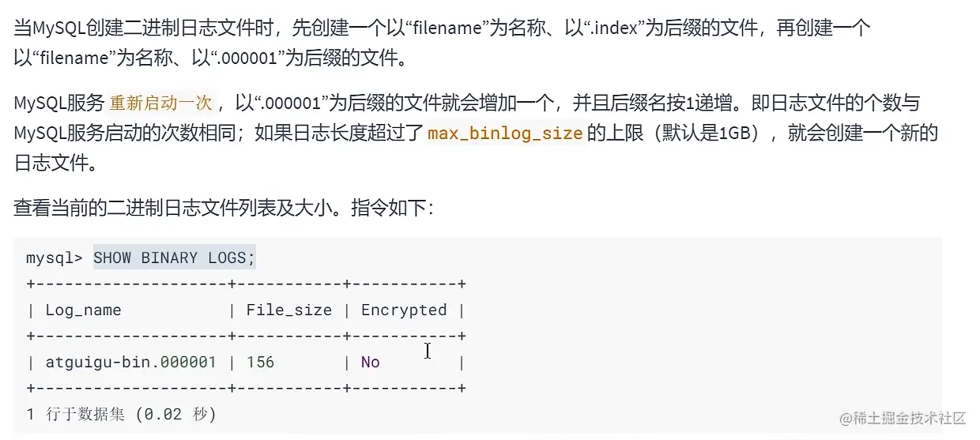
Task: Click the Encrypted column header
Action: pyautogui.click(x=404, y=310)
